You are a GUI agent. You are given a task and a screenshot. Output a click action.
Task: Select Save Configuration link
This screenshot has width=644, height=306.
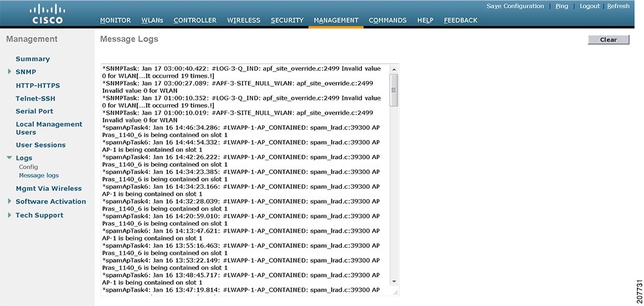point(515,6)
